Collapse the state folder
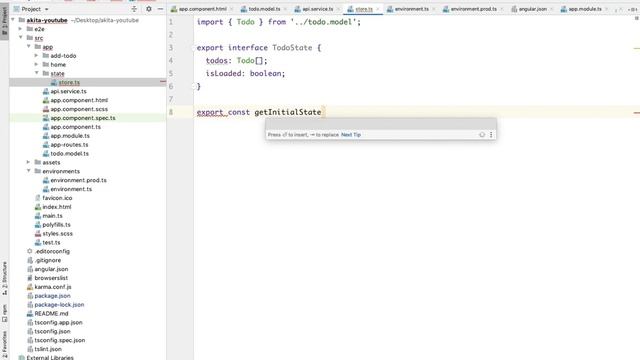 click(36, 73)
